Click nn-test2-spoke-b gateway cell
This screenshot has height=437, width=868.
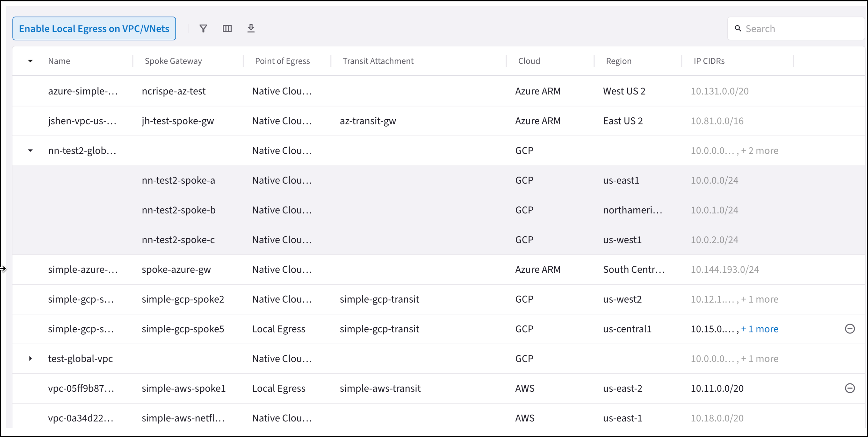(x=179, y=210)
